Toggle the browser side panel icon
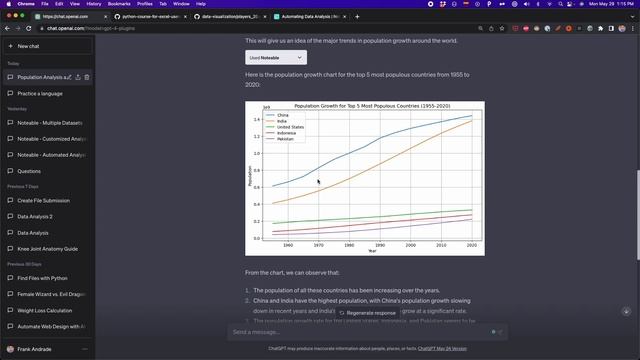 pos(611,29)
